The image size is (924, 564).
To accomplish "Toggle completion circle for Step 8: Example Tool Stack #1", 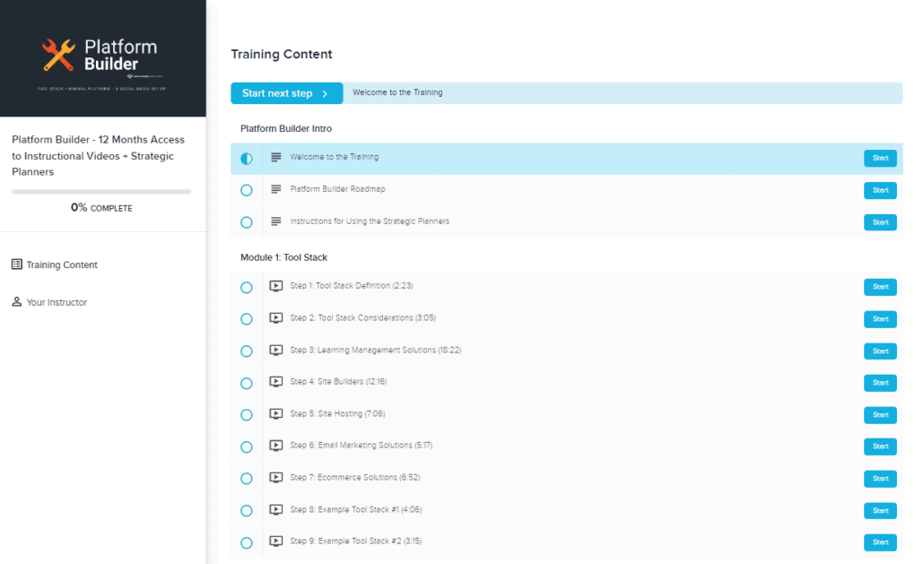I will (x=247, y=511).
